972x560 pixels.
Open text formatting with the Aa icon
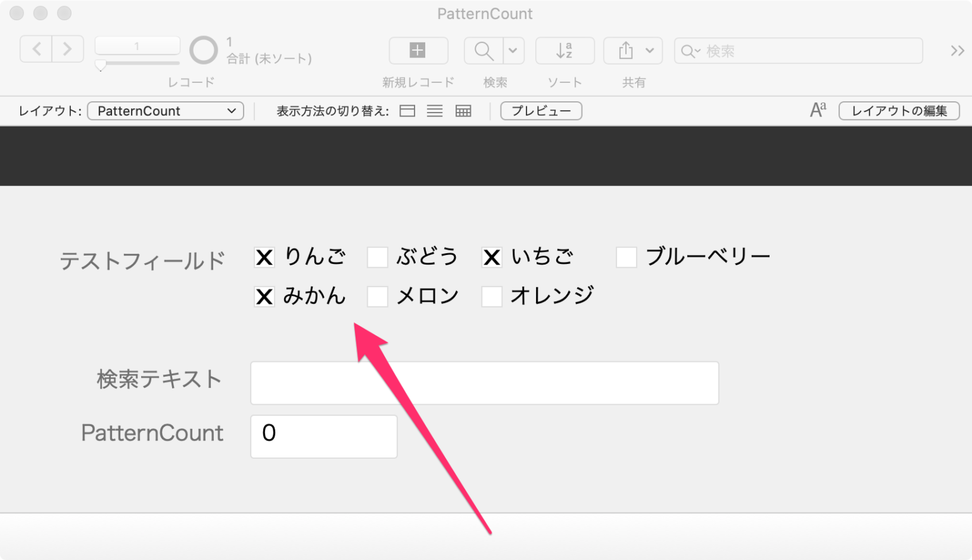(x=818, y=109)
